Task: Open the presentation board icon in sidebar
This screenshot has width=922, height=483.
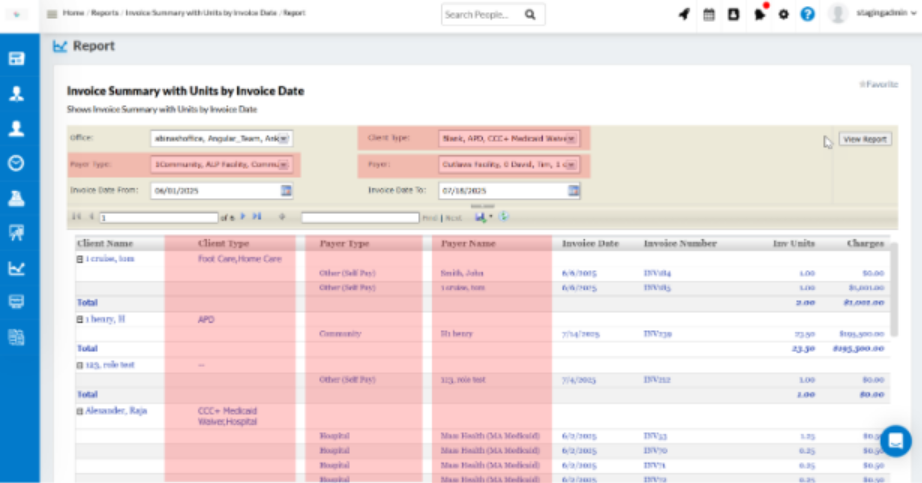Action: coord(16,233)
